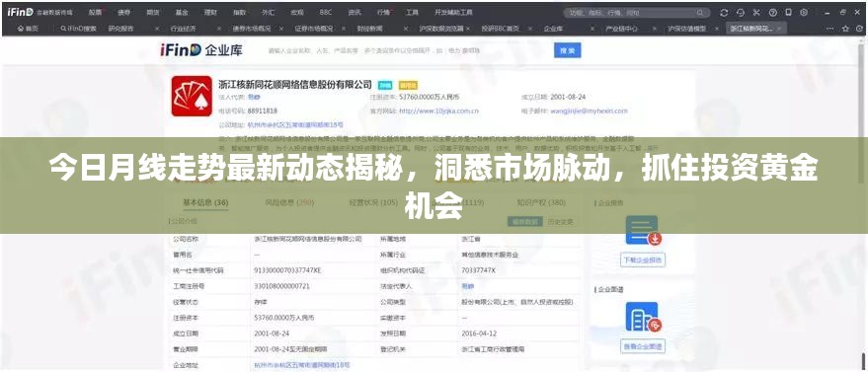Select the 基本信息 (36) tab

(205, 202)
